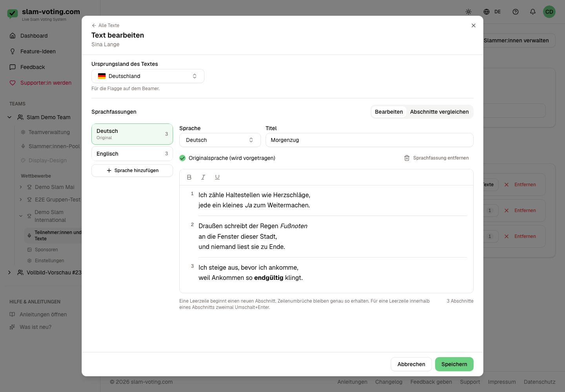Close the Text bearbeiten dialog
The image size is (565, 392).
click(474, 25)
